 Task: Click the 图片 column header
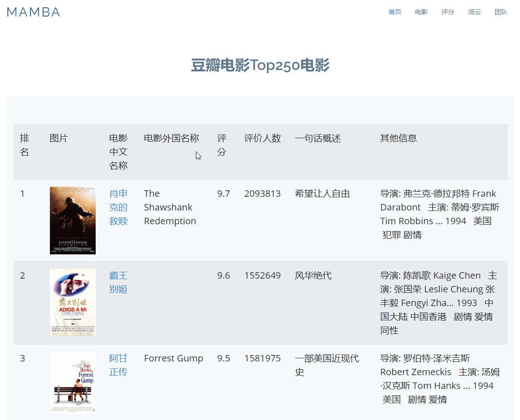click(x=59, y=138)
